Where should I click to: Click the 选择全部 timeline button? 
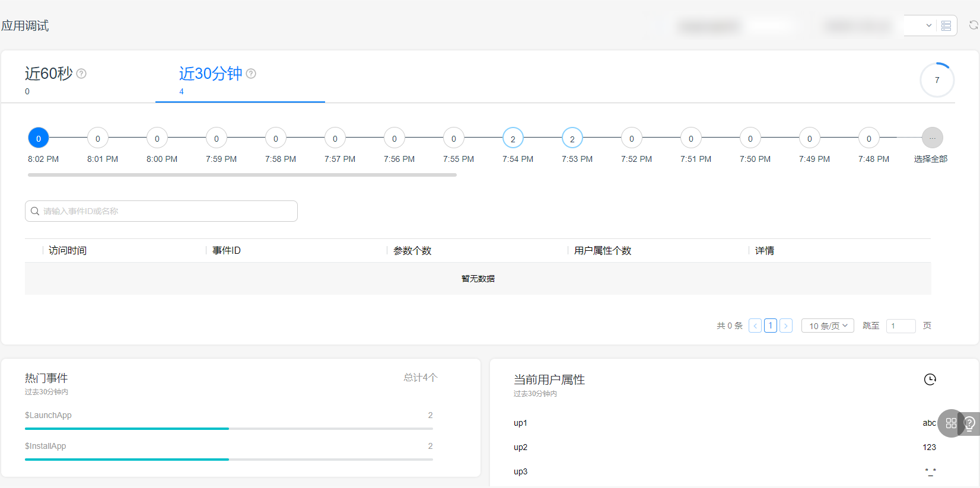point(932,139)
